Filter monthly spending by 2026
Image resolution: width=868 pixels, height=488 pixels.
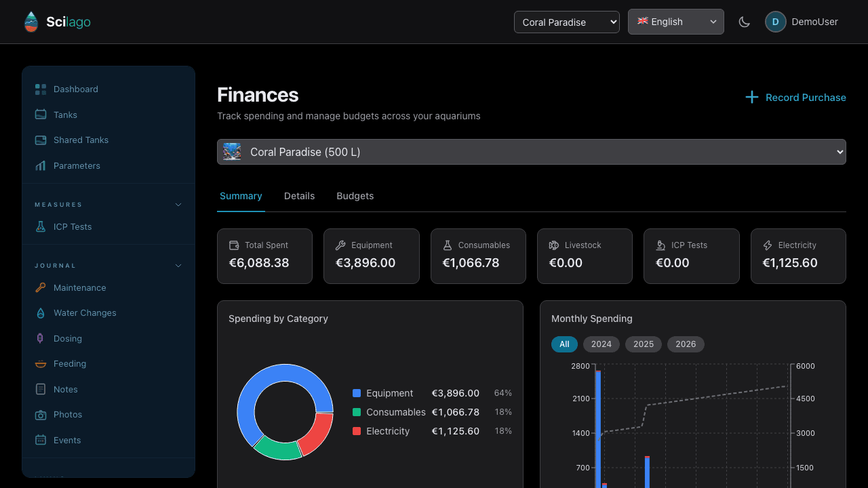pos(686,344)
